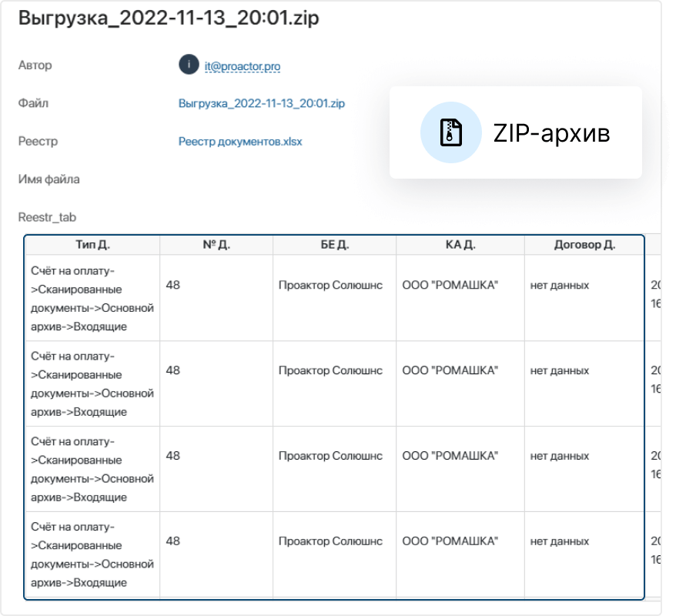Click the КА Д. column header

[460, 245]
